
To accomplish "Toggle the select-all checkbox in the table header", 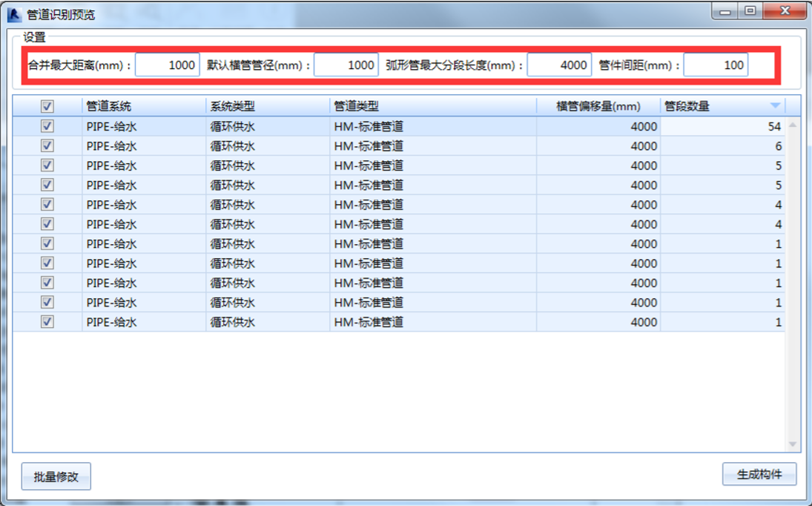I will tap(47, 106).
